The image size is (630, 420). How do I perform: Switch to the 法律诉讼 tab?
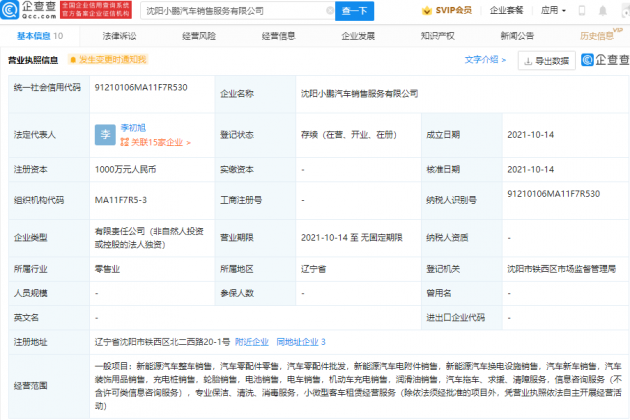click(x=119, y=35)
